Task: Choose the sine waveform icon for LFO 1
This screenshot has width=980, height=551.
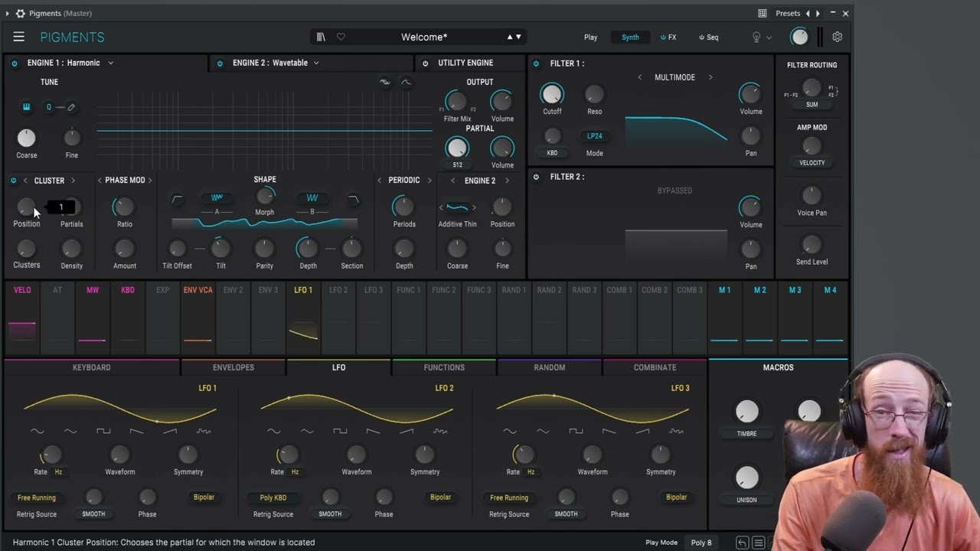Action: pyautogui.click(x=37, y=432)
